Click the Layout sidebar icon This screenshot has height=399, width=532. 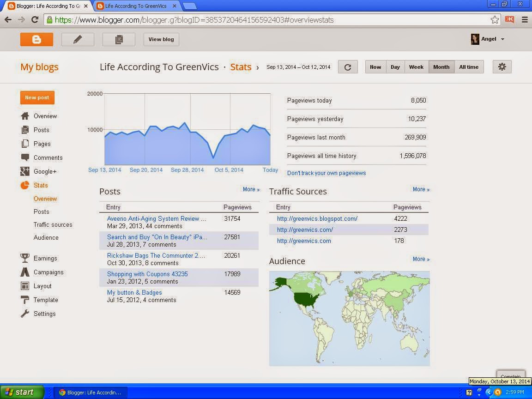(25, 286)
